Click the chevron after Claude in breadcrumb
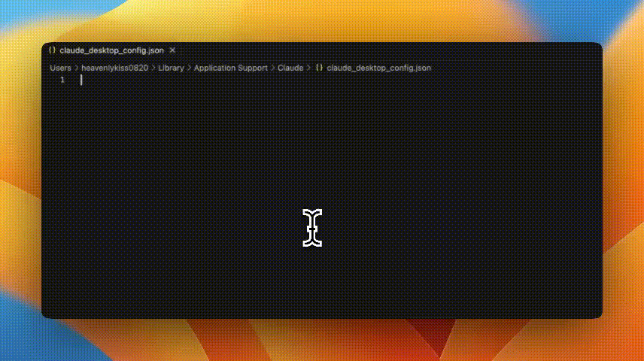Image resolution: width=644 pixels, height=361 pixels. [308, 68]
